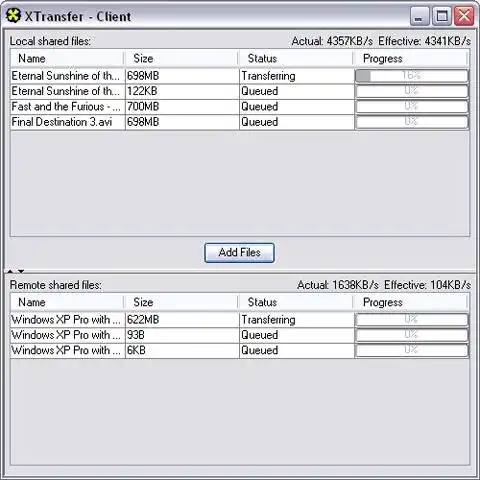480x480 pixels.
Task: Click the Remote shared files label
Action: (56, 285)
